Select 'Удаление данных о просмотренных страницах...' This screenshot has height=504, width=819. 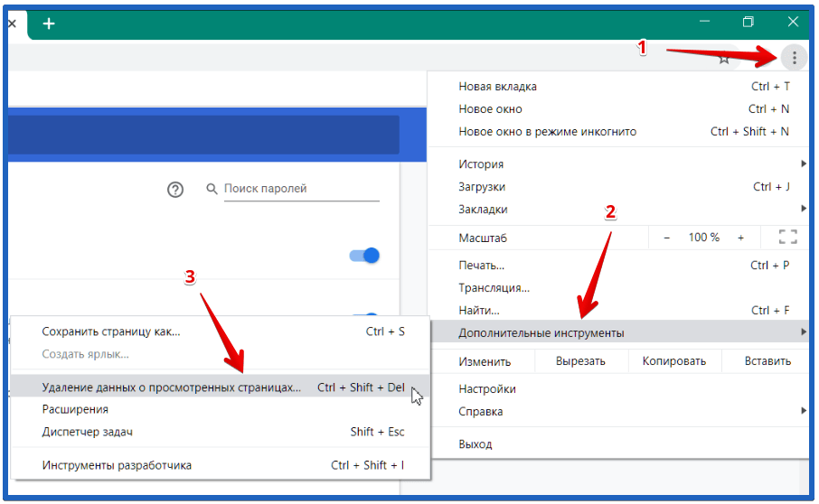pyautogui.click(x=221, y=387)
